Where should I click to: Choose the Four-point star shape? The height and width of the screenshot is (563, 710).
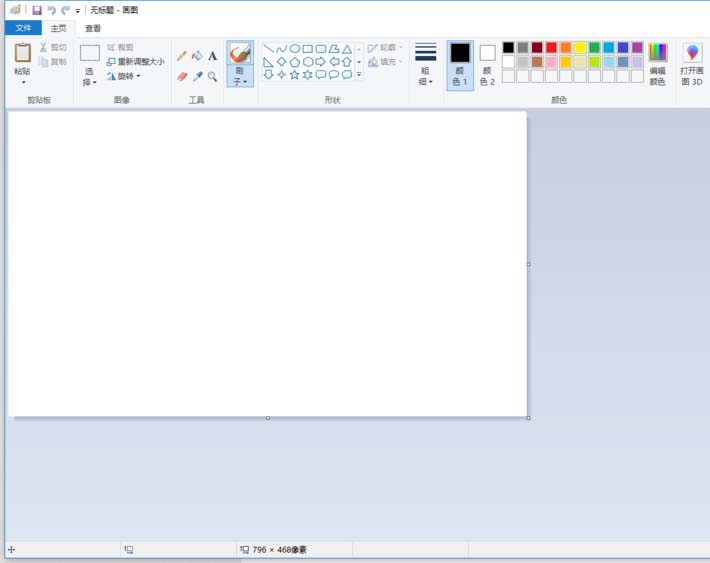pos(282,74)
